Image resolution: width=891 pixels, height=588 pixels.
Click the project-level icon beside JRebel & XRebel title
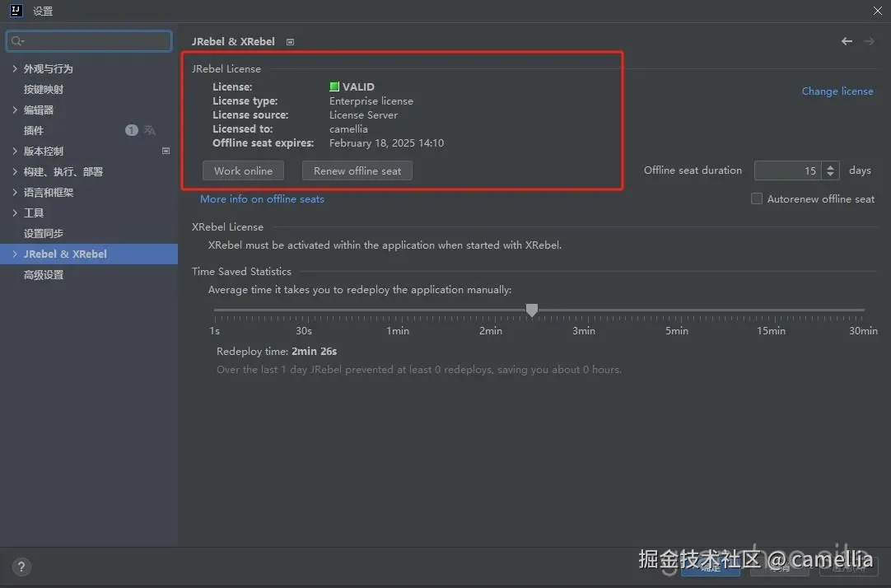291,42
